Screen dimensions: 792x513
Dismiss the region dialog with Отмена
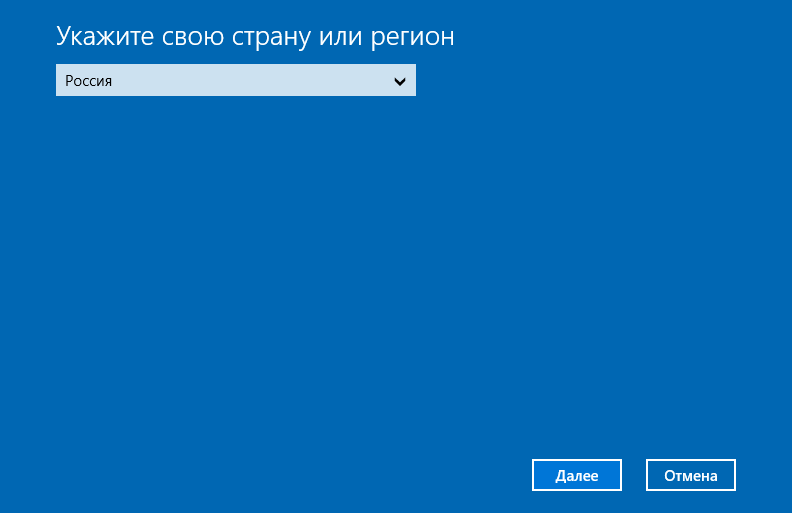(691, 476)
